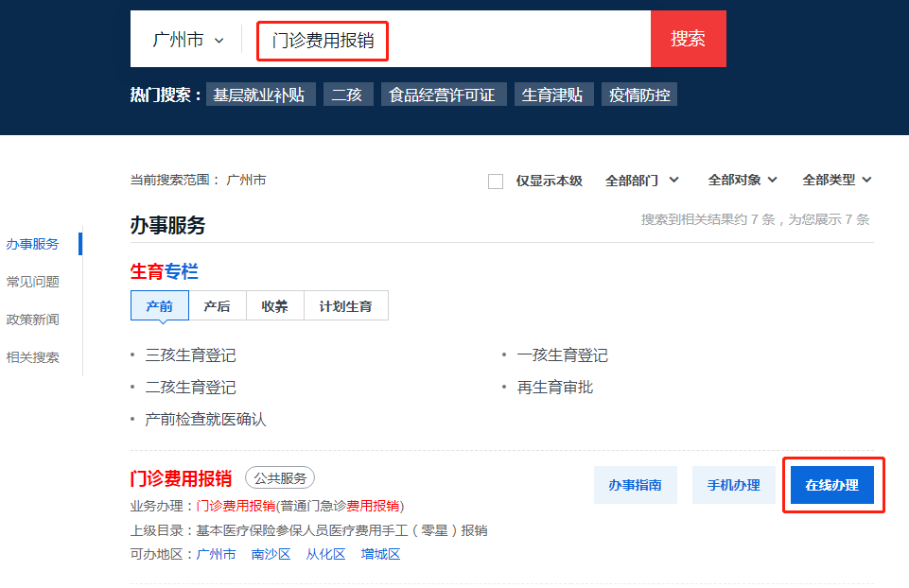Screen dimensions: 909x588
Task: Click the 办事指南 button
Action: (635, 485)
